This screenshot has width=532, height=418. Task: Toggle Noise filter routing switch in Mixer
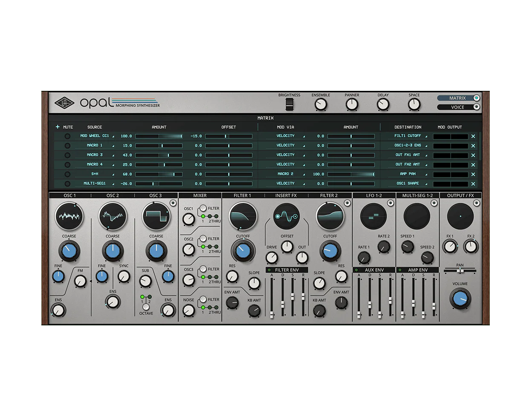click(203, 299)
